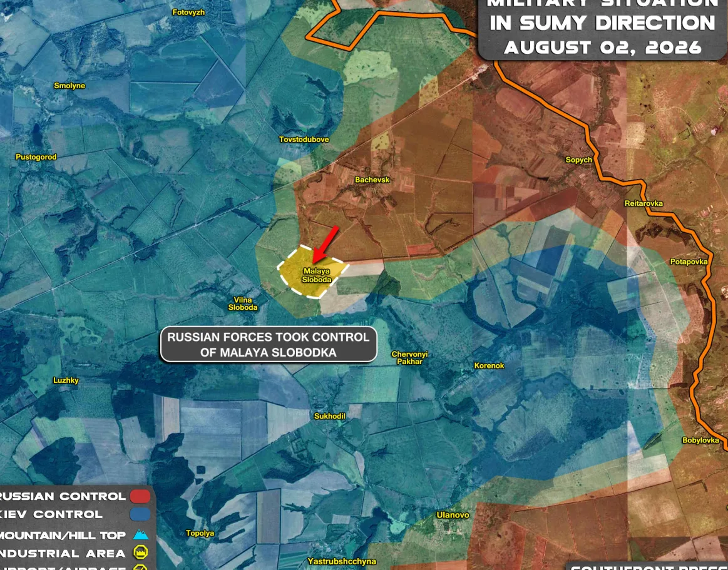Screen dimensions: 728x570
Task: Click the 'Luzhky' map label
Action: (x=66, y=380)
